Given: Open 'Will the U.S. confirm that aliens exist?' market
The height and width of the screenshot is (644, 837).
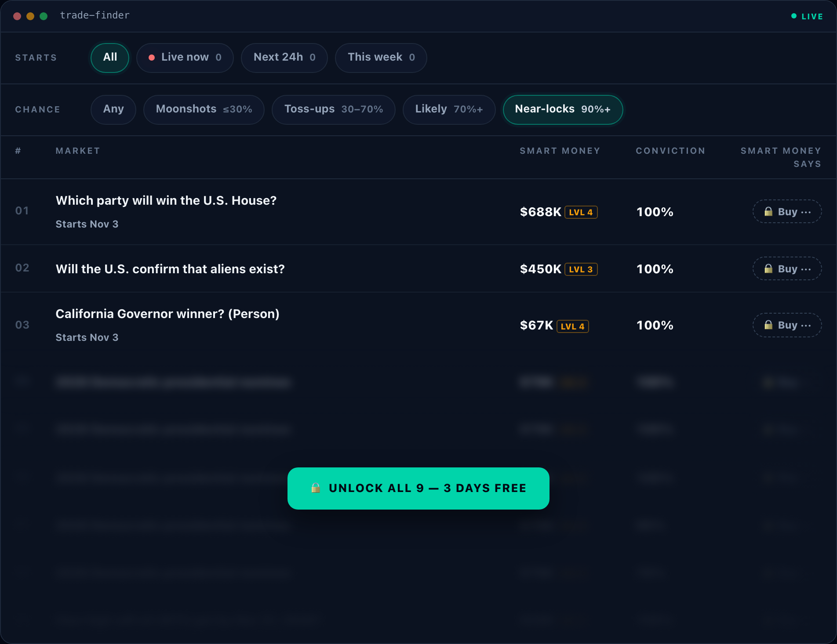Looking at the screenshot, I should pyautogui.click(x=170, y=269).
